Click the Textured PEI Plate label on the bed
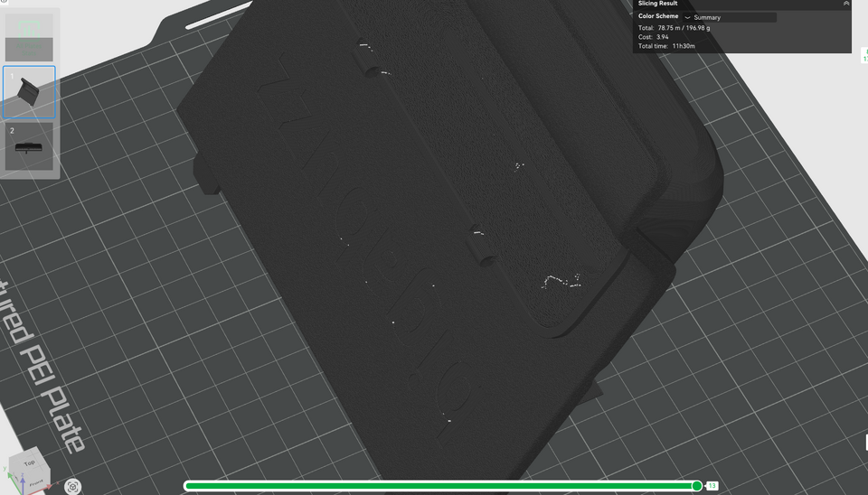868x495 pixels. 45,361
